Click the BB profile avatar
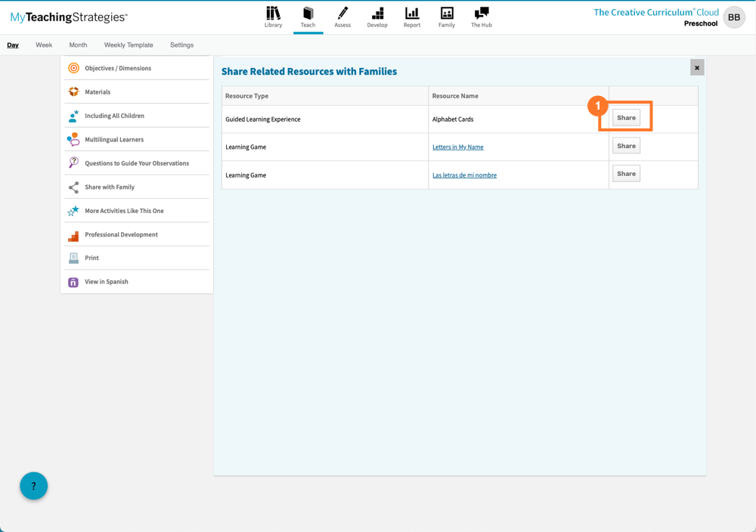The image size is (756, 532). click(734, 17)
